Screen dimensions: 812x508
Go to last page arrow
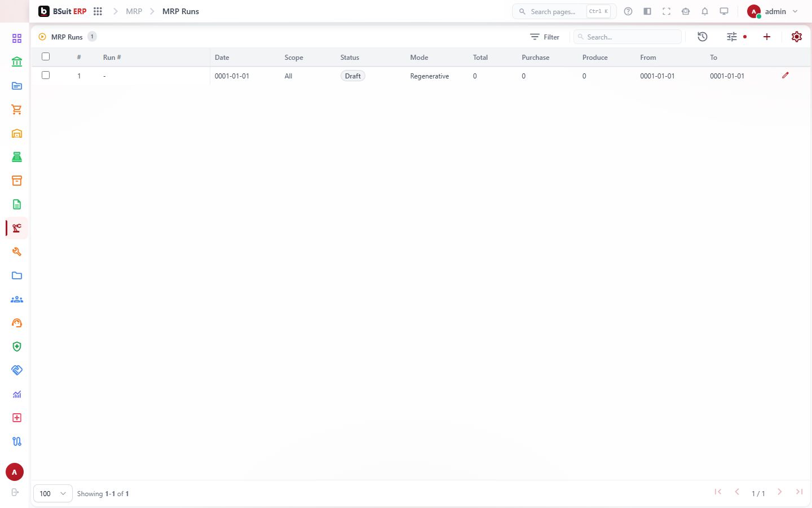pos(799,492)
